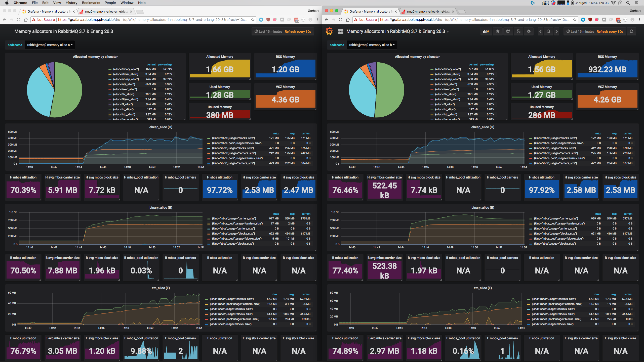Viewport: 644px width, 362px height.
Task: Click red calendar extension icon in right window
Action: click(619, 20)
